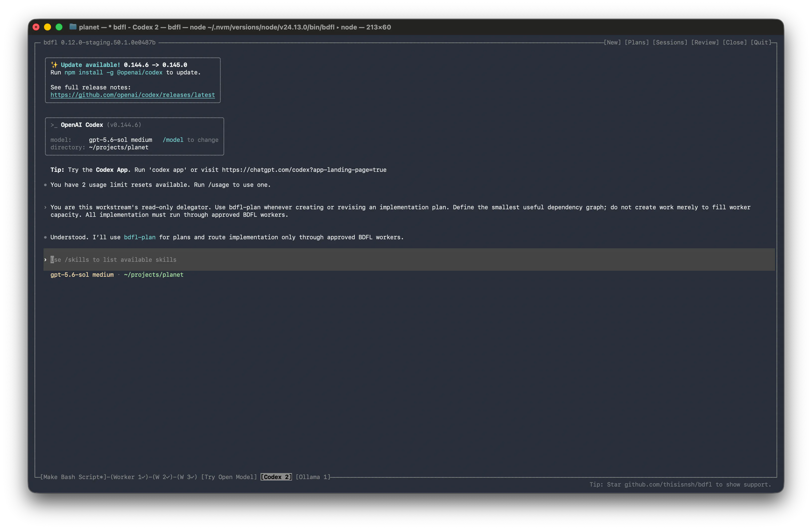The width and height of the screenshot is (812, 530).
Task: Select the Try Open Model tab
Action: (x=229, y=477)
